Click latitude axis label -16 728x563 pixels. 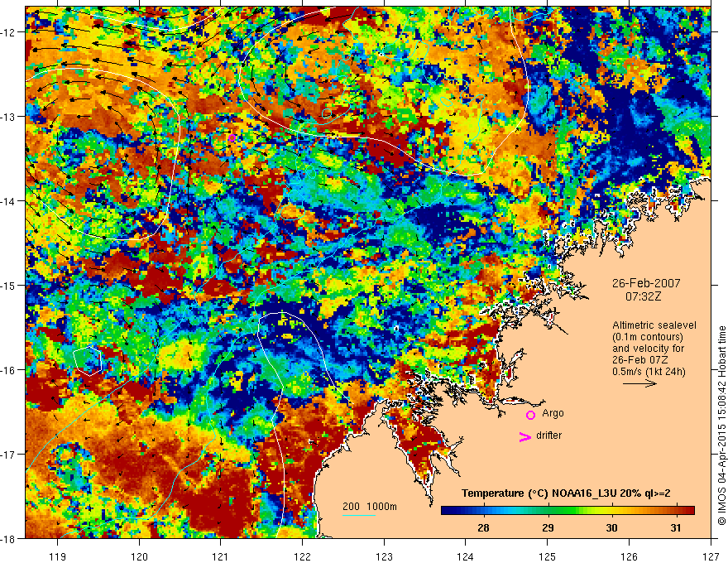point(9,370)
